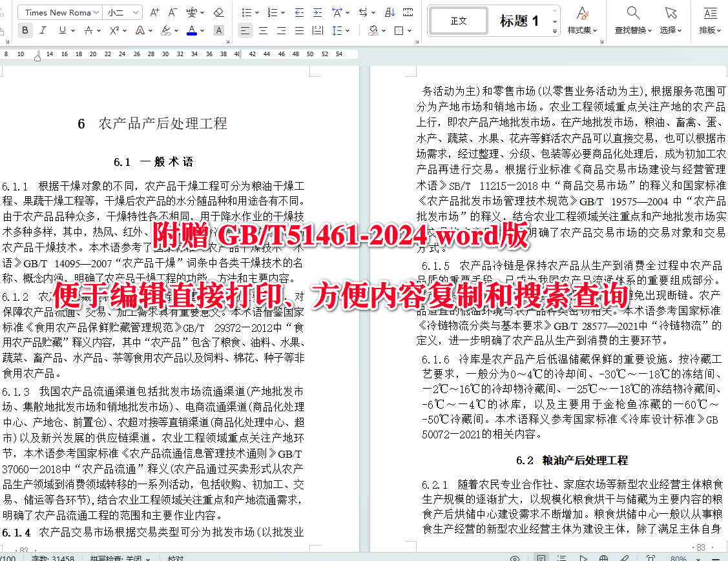Apply text highlight color icon
Viewport: 728px width, 561px height.
(x=167, y=30)
